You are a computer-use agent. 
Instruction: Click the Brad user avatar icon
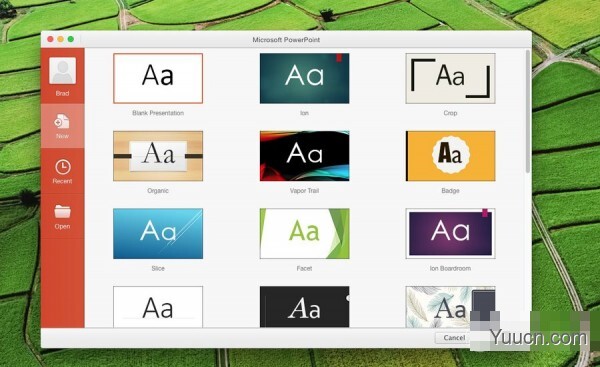62,71
